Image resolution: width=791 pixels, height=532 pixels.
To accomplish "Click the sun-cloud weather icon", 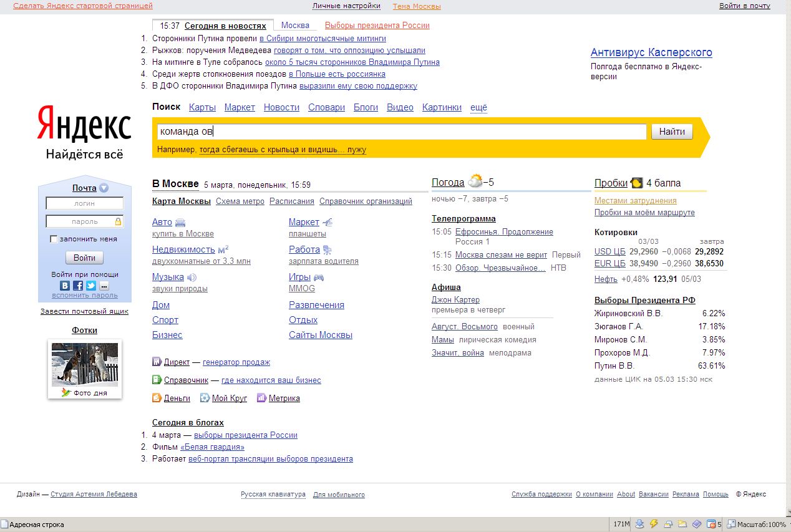I will pos(475,181).
